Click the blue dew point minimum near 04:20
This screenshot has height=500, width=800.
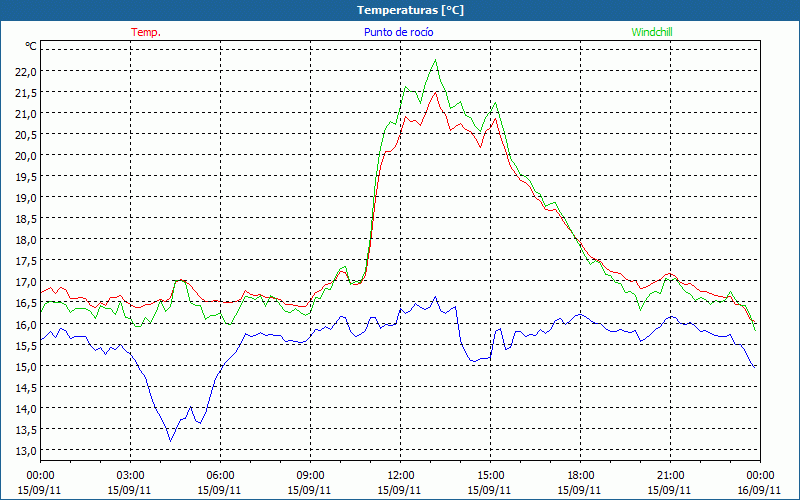[x=170, y=441]
